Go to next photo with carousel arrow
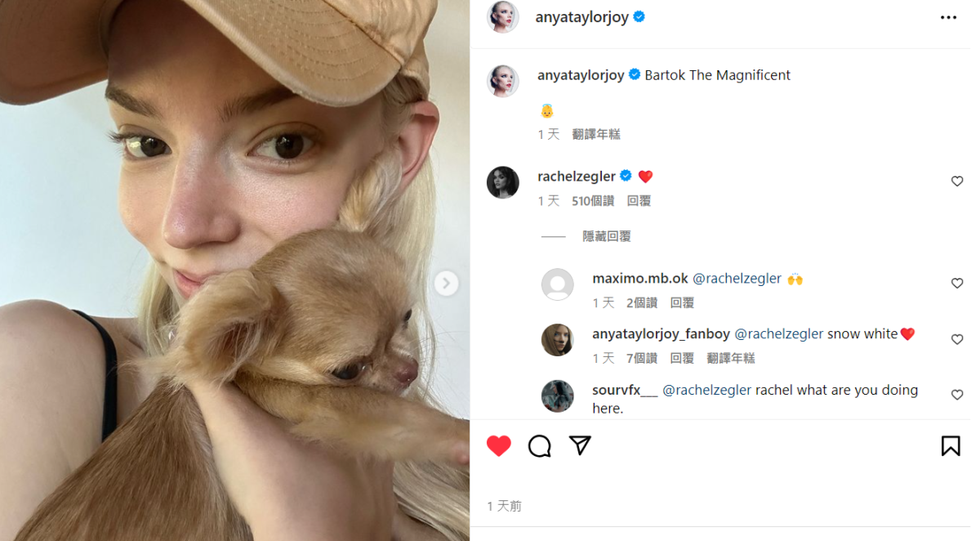The width and height of the screenshot is (980, 541). (446, 284)
